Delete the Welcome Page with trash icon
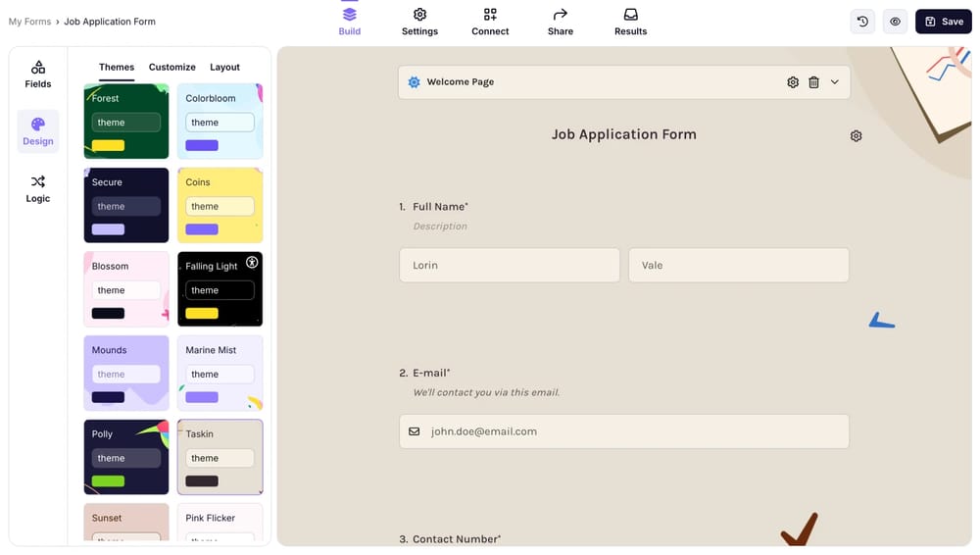Image resolution: width=980 pixels, height=555 pixels. tap(813, 82)
